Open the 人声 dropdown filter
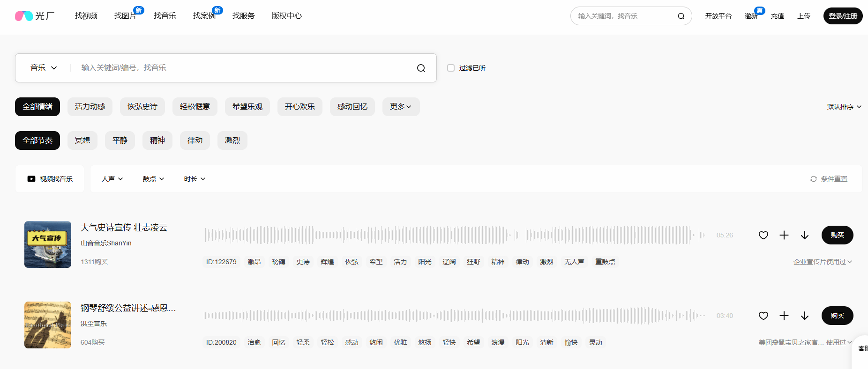The width and height of the screenshot is (868, 369). pos(112,179)
